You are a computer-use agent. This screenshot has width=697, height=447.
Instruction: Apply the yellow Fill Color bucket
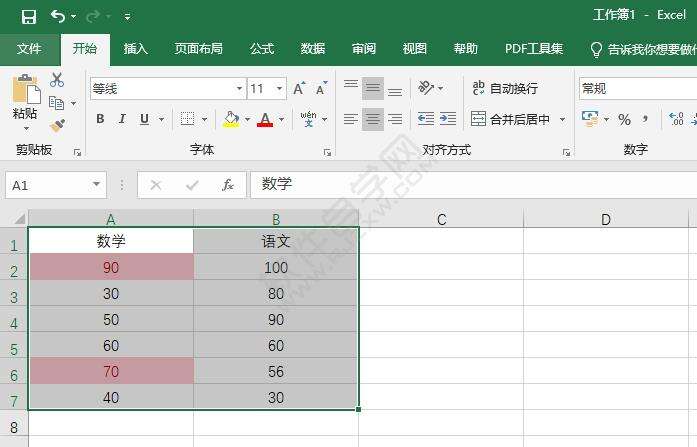pos(231,119)
